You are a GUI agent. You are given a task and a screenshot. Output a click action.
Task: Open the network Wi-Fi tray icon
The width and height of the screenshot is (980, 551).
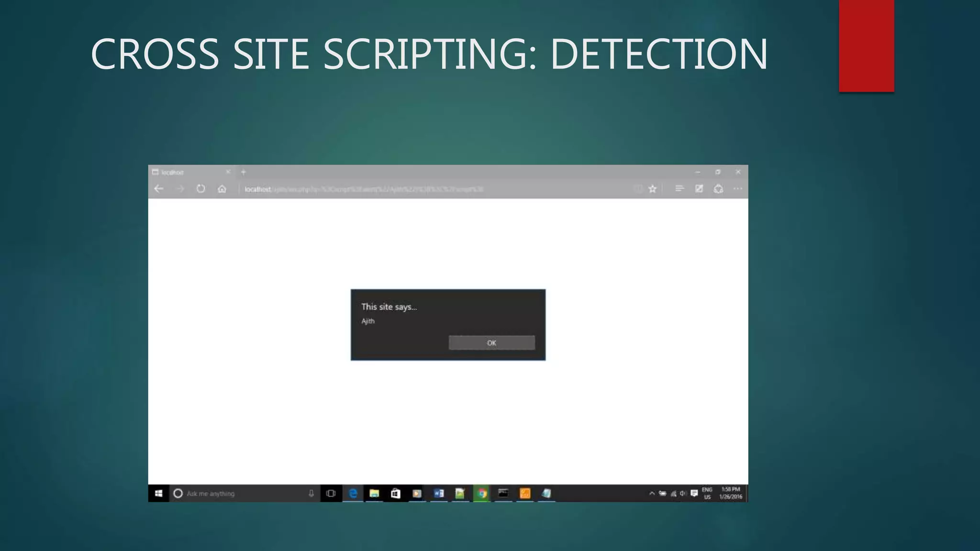coord(674,494)
